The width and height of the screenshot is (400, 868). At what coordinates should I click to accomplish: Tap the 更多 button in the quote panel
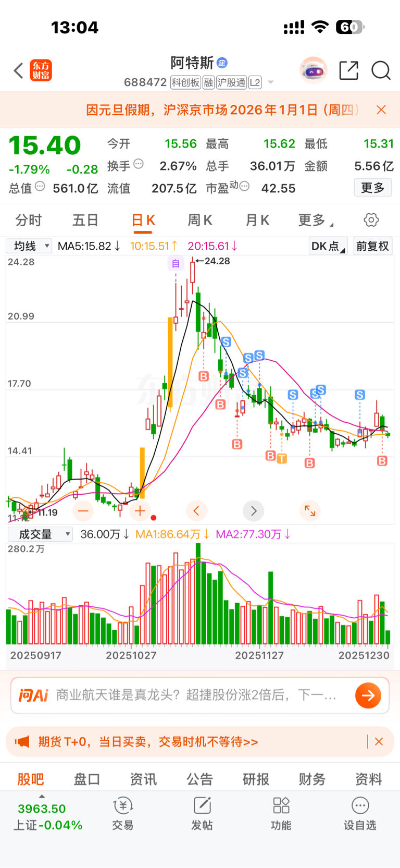click(x=373, y=188)
